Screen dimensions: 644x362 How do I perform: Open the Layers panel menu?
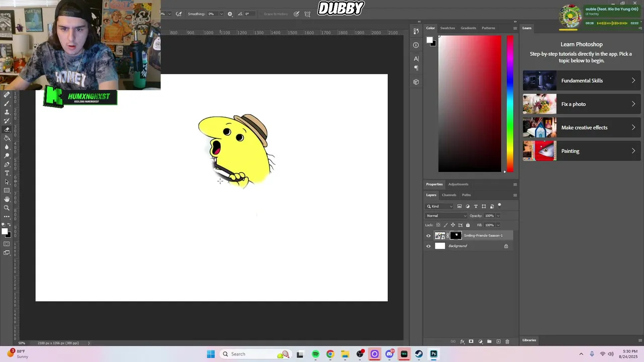[x=515, y=195]
